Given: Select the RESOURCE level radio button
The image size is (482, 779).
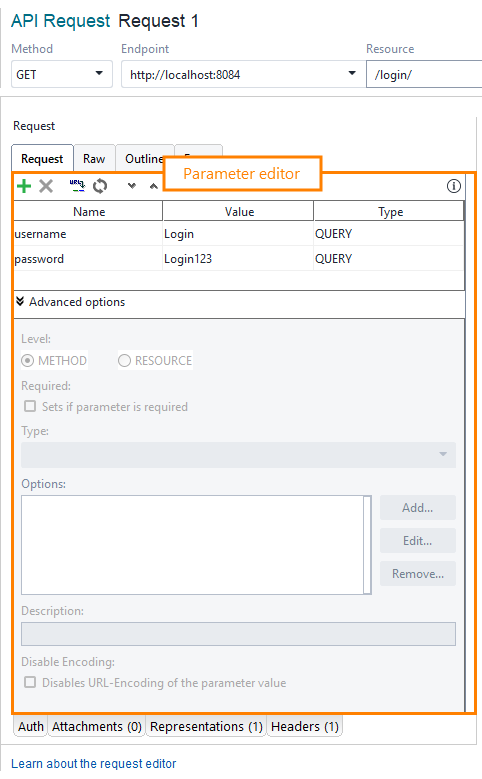Looking at the screenshot, I should point(124,361).
